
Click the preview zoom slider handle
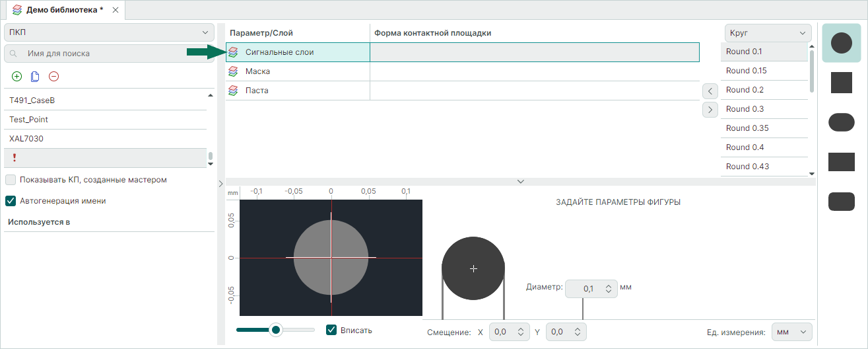(x=276, y=329)
